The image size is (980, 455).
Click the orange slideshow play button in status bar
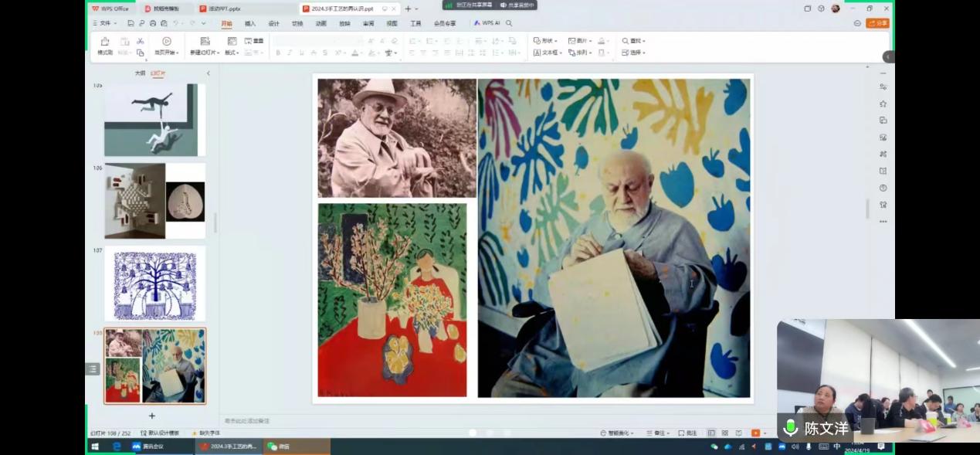(755, 433)
